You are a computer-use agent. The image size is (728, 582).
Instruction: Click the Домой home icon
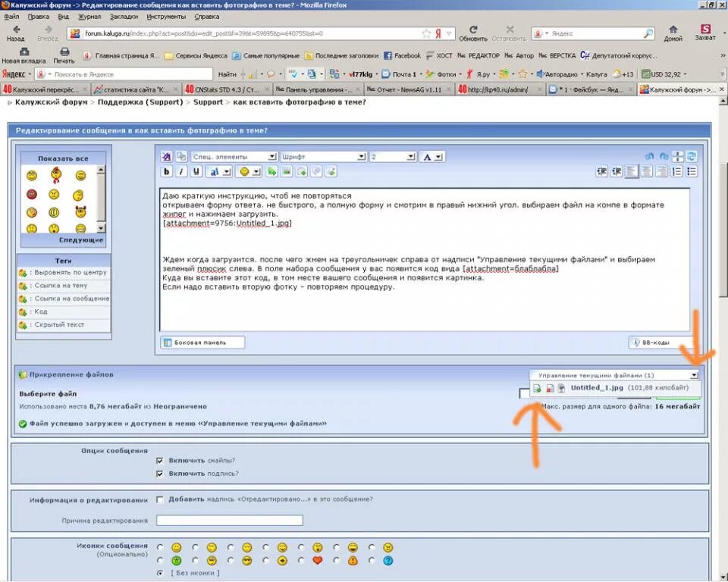673,33
